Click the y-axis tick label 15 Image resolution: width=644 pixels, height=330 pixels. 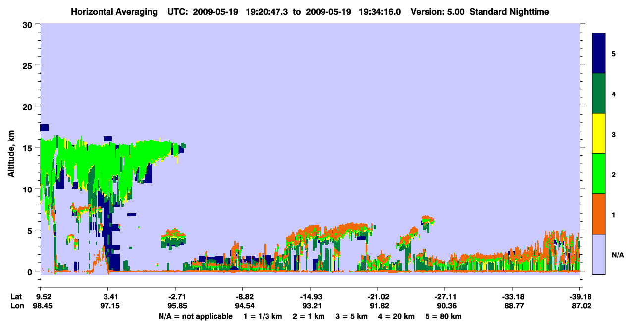pyautogui.click(x=28, y=148)
